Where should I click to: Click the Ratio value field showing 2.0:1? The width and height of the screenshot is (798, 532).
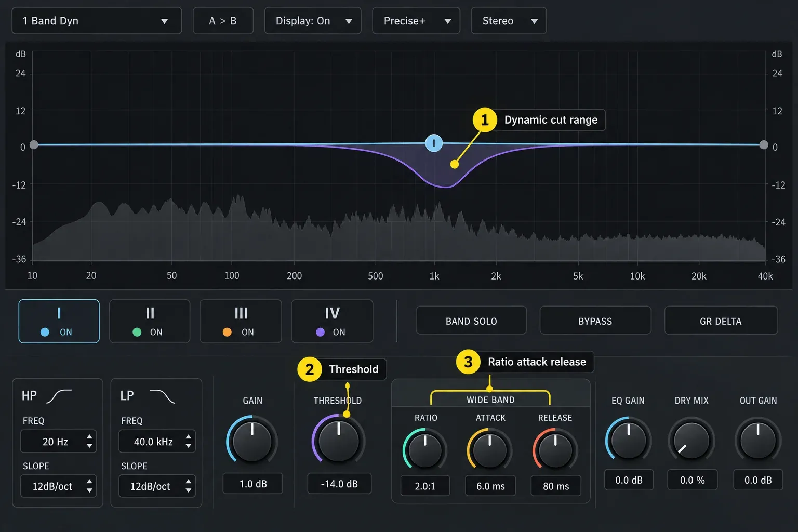(x=425, y=486)
